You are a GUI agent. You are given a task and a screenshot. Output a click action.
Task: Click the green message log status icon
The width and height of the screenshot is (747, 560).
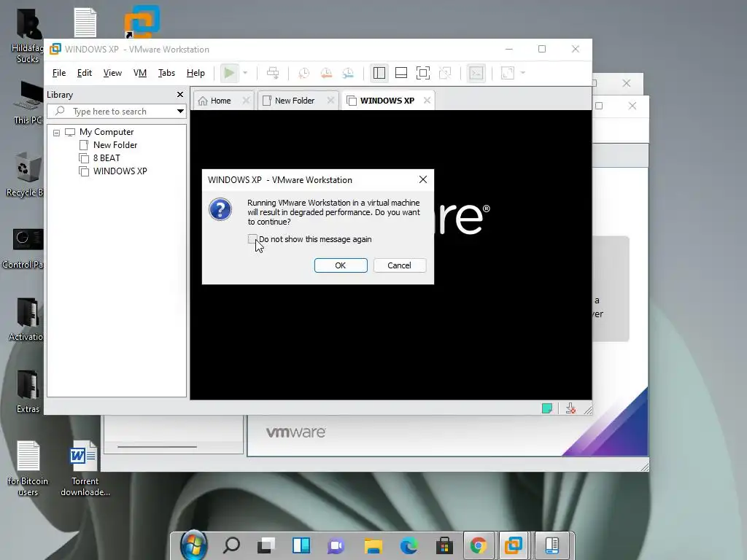click(547, 408)
